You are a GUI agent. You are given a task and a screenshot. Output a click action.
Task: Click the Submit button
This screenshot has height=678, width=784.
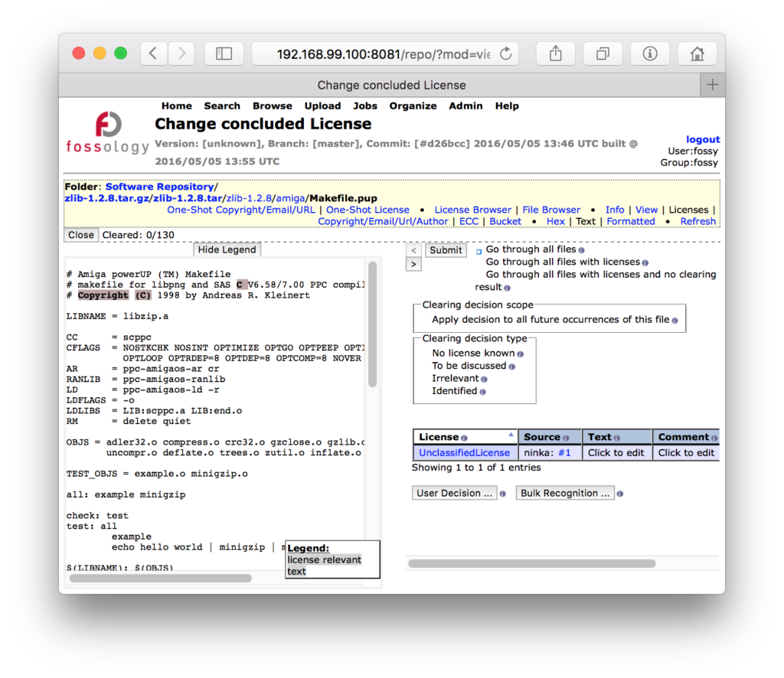coord(446,250)
